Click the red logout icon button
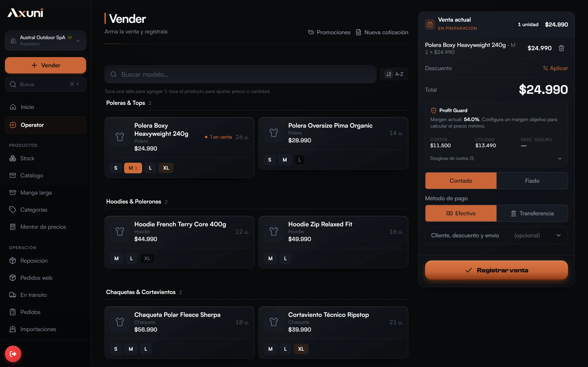 (x=13, y=354)
